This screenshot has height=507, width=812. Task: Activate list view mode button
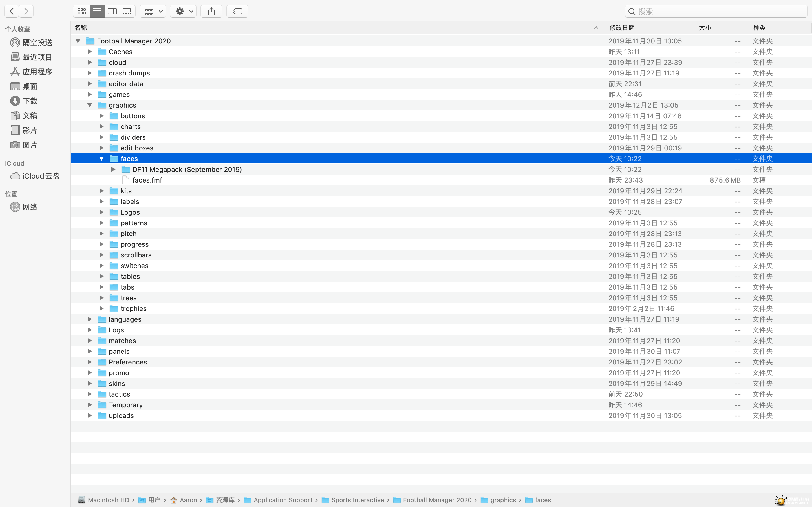click(97, 11)
